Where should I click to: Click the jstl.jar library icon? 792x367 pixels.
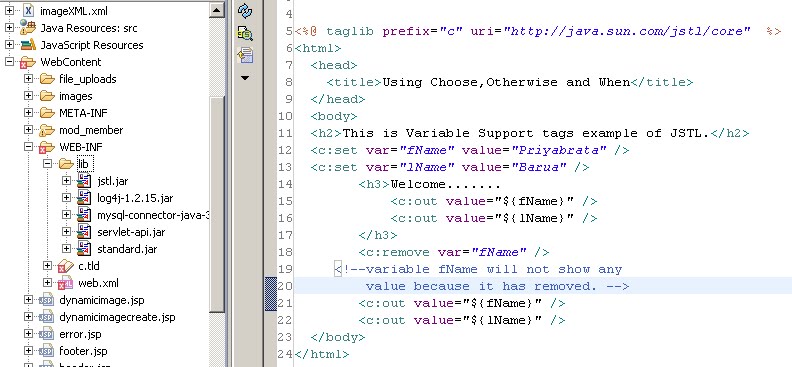84,181
